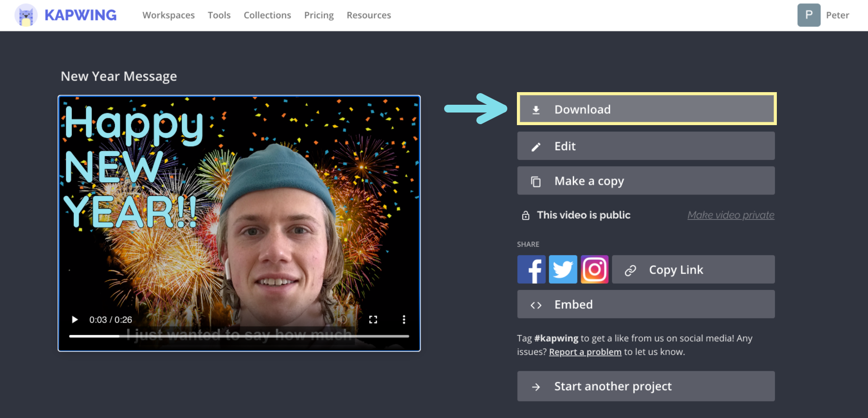Enter fullscreen video mode
The width and height of the screenshot is (868, 418).
[373, 320]
